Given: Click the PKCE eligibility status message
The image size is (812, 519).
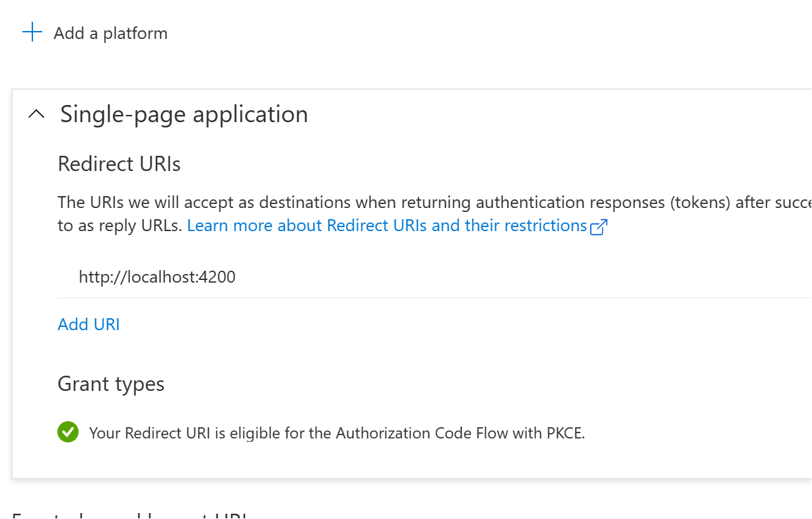Looking at the screenshot, I should 338,433.
